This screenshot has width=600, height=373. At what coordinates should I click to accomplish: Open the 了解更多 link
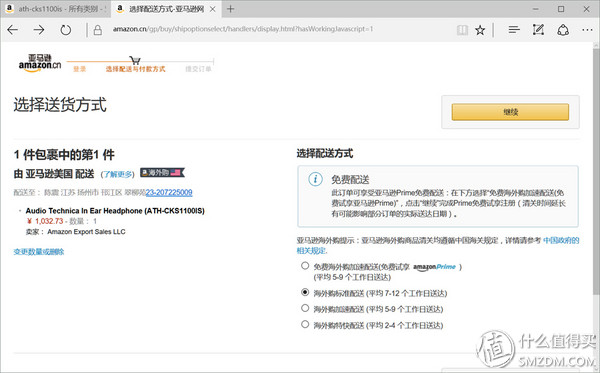click(117, 174)
